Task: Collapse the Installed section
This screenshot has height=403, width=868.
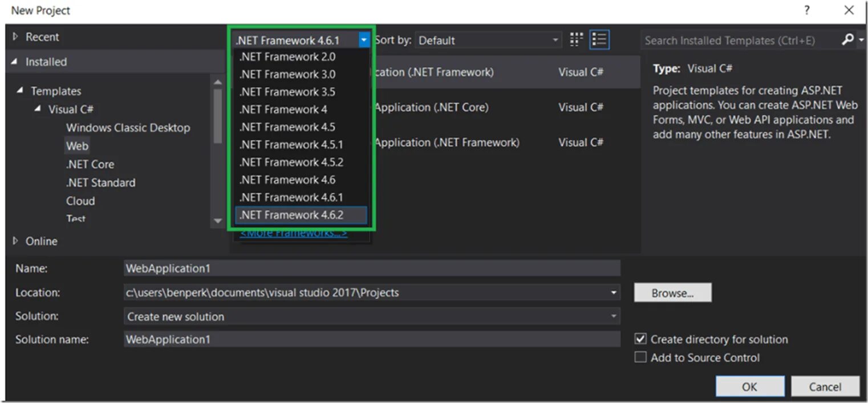Action: click(x=15, y=62)
